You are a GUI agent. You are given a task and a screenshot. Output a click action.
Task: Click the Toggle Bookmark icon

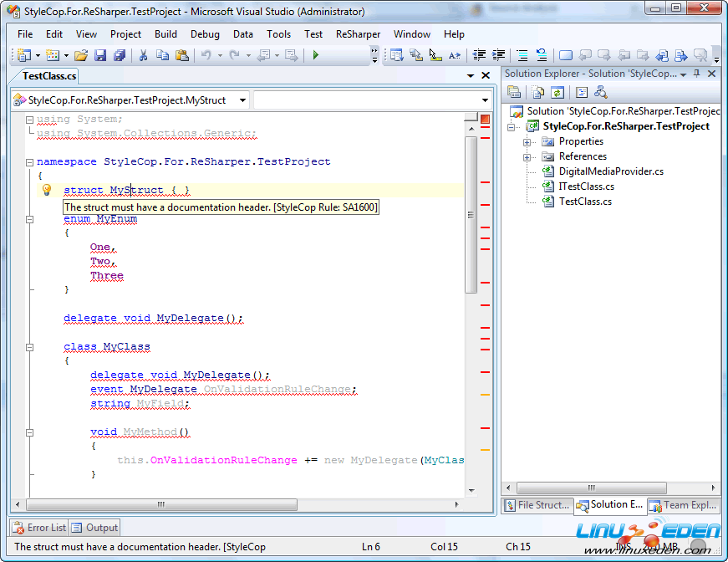click(566, 55)
